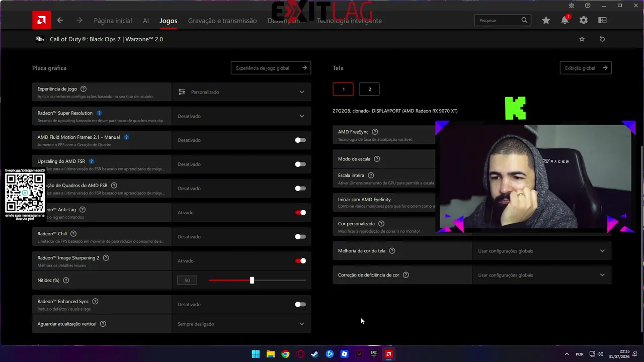Show help for Radeon Anti-Lag

83,210
